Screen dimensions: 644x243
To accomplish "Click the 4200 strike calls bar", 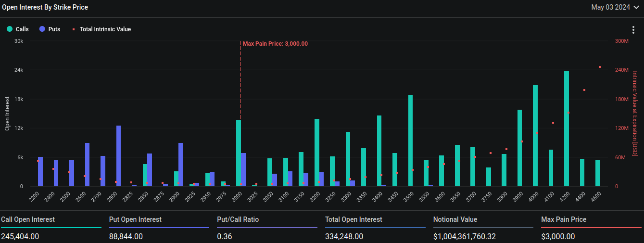I will pos(567,128).
